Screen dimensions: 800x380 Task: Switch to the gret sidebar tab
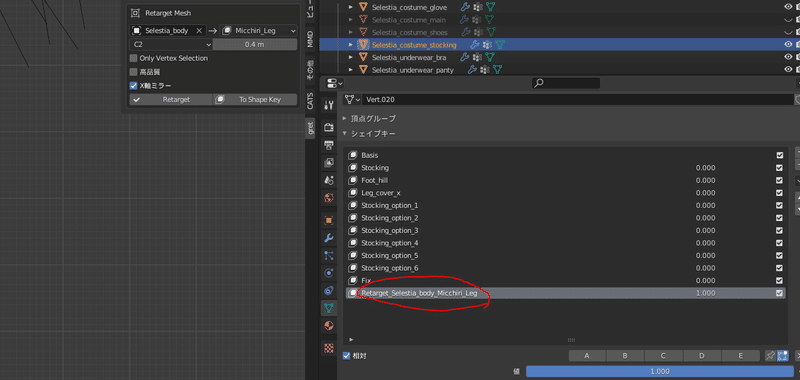pyautogui.click(x=310, y=129)
